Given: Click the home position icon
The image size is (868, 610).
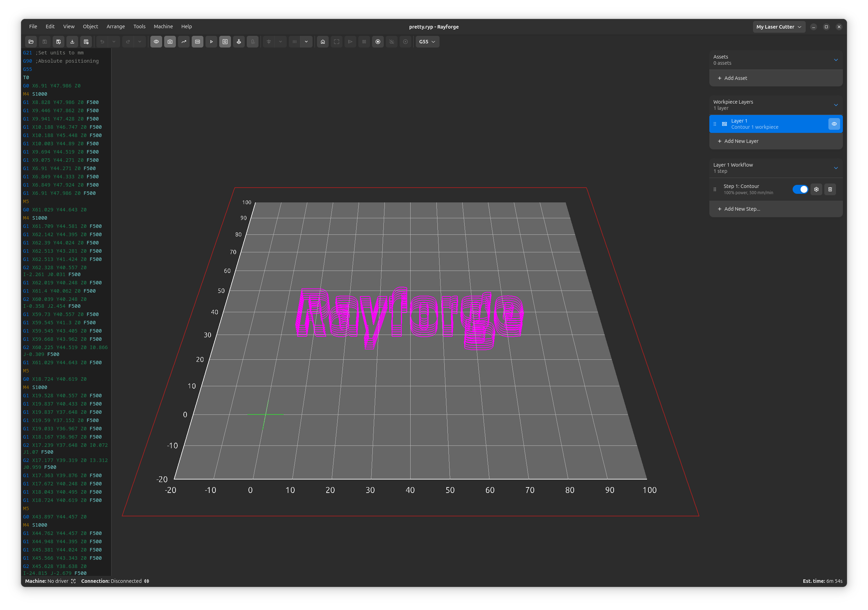Looking at the screenshot, I should (323, 42).
